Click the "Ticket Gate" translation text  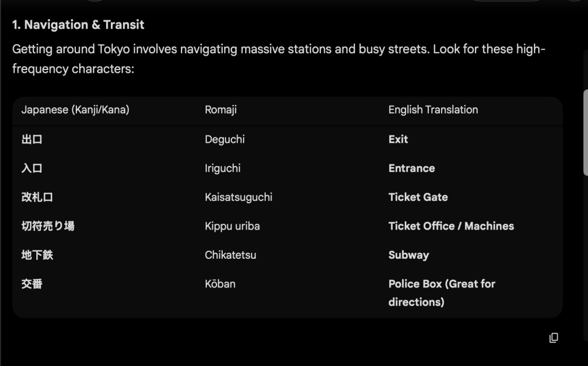(418, 197)
